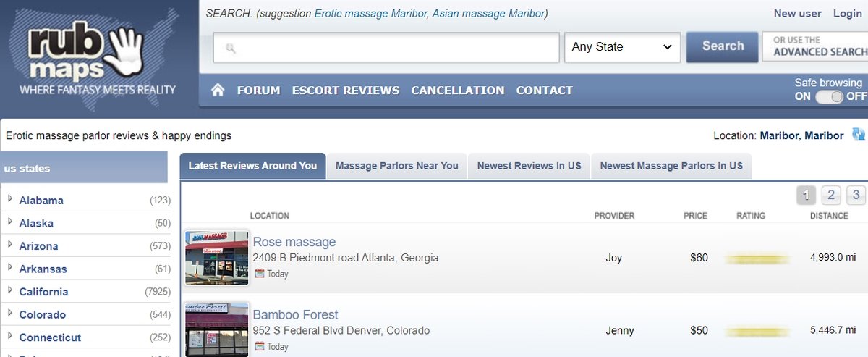Go to results page 2
The width and height of the screenshot is (868, 357).
(831, 195)
